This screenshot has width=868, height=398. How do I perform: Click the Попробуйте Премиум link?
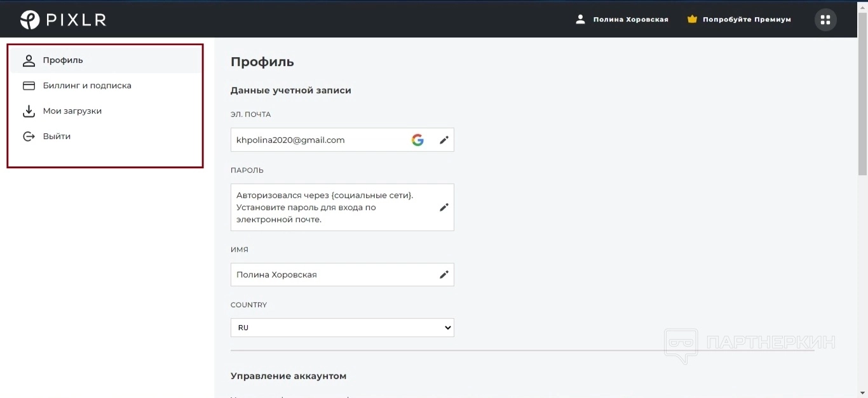pyautogui.click(x=747, y=20)
